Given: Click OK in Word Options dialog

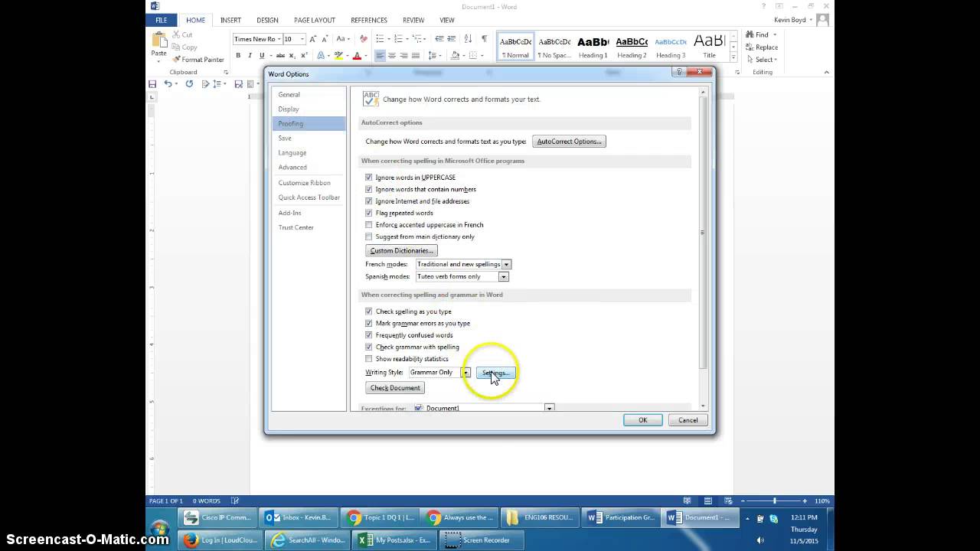Looking at the screenshot, I should [x=643, y=420].
